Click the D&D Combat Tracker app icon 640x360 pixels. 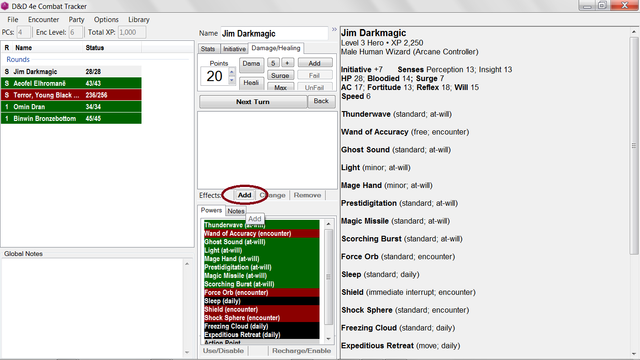point(5,6)
